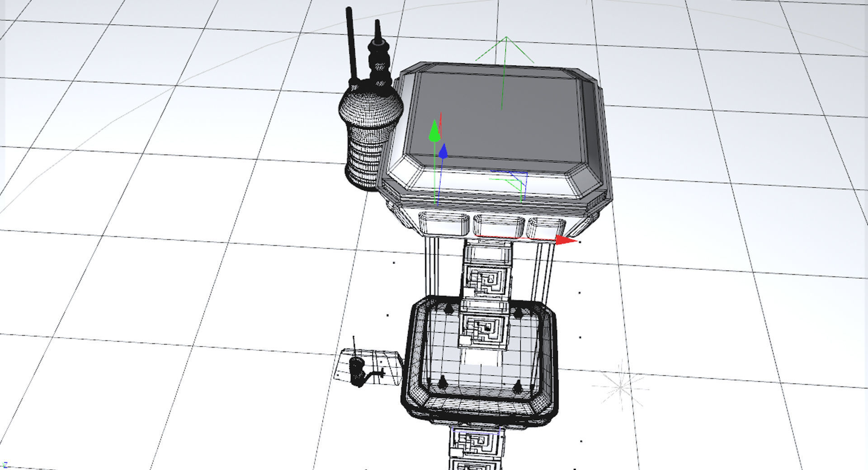Select the tall thin antenna rod
Viewport: 868px width, 470px height.
[352, 45]
